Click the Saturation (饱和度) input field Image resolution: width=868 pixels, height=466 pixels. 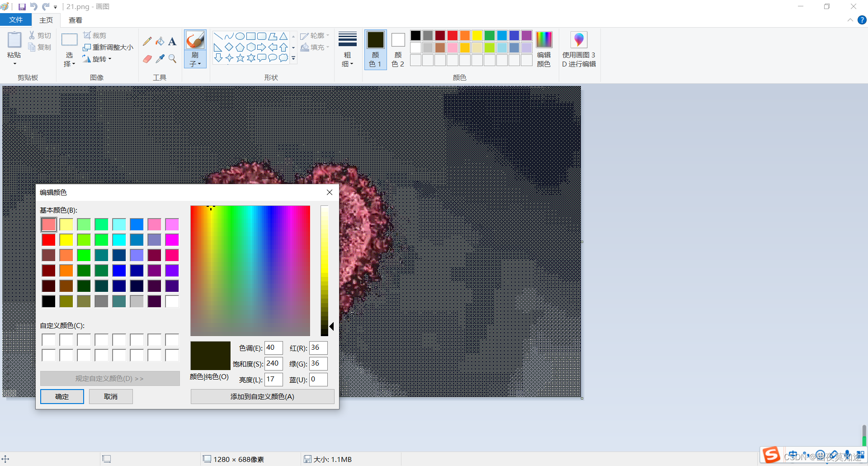tap(274, 363)
